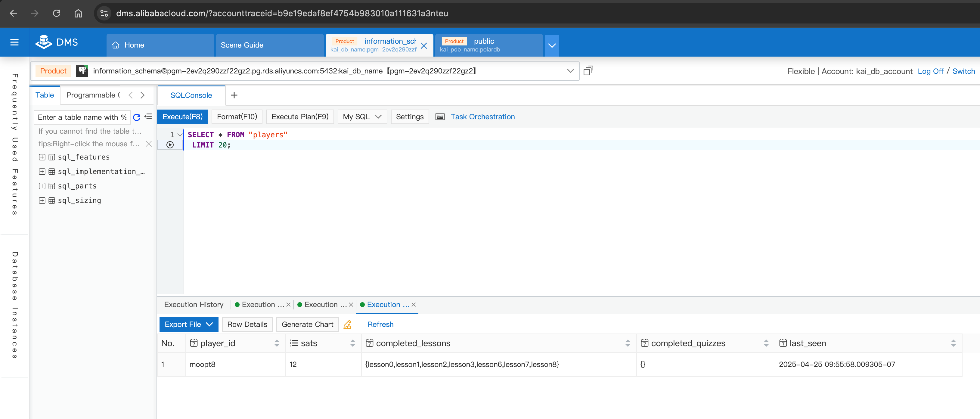Click the moopt8 player_id cell

pyautogui.click(x=235, y=365)
